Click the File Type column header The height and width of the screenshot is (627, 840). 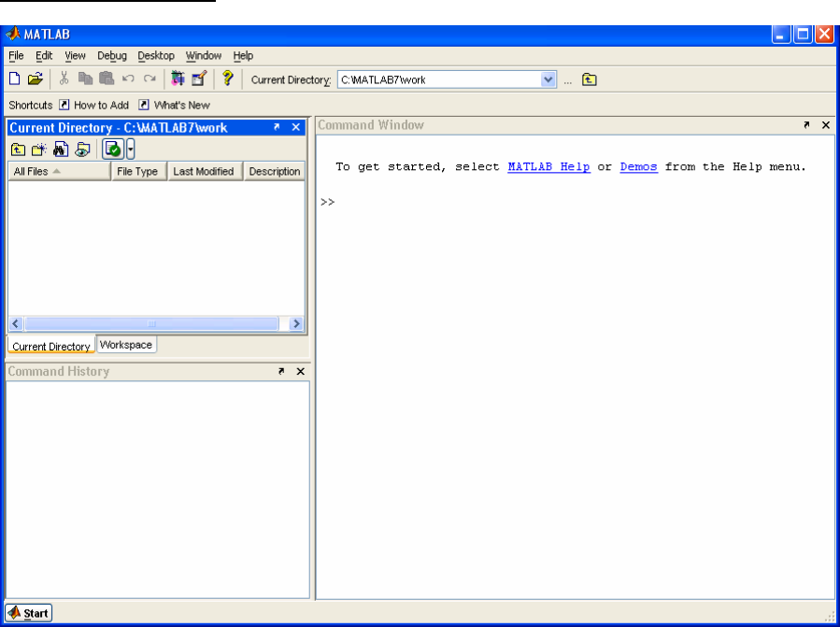click(x=138, y=172)
